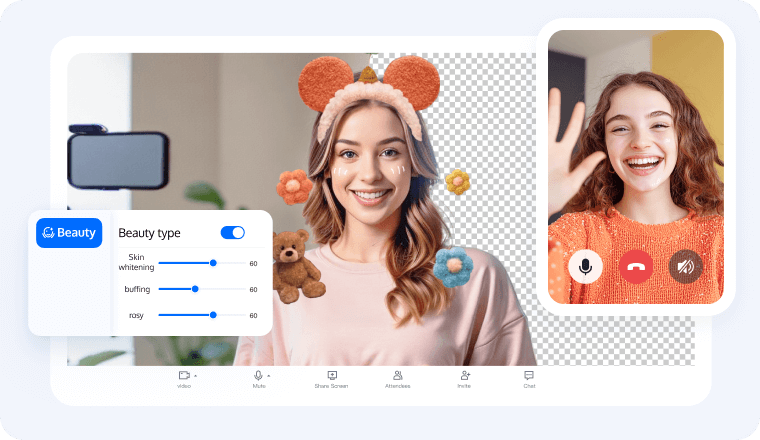Click the yellow flower sticker
This screenshot has height=440, width=760.
[x=458, y=182]
